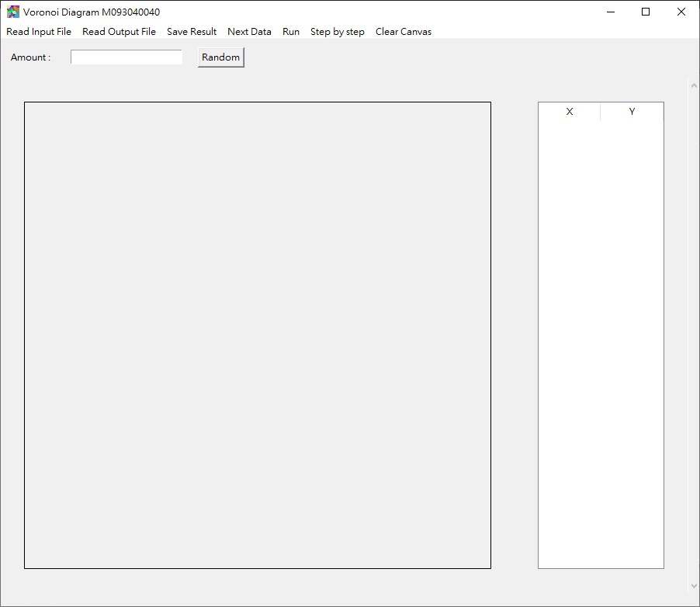Click Clear Canvas menu item
The width and height of the screenshot is (700, 607).
coord(403,32)
